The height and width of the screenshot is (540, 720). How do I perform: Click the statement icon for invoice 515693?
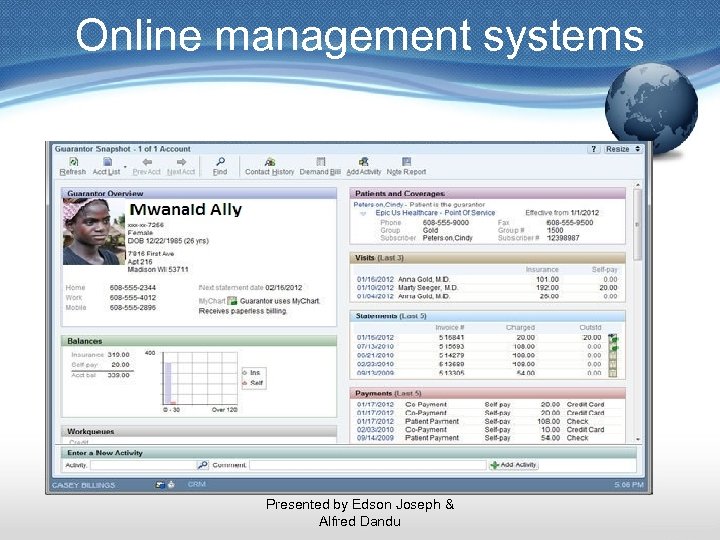(x=613, y=347)
